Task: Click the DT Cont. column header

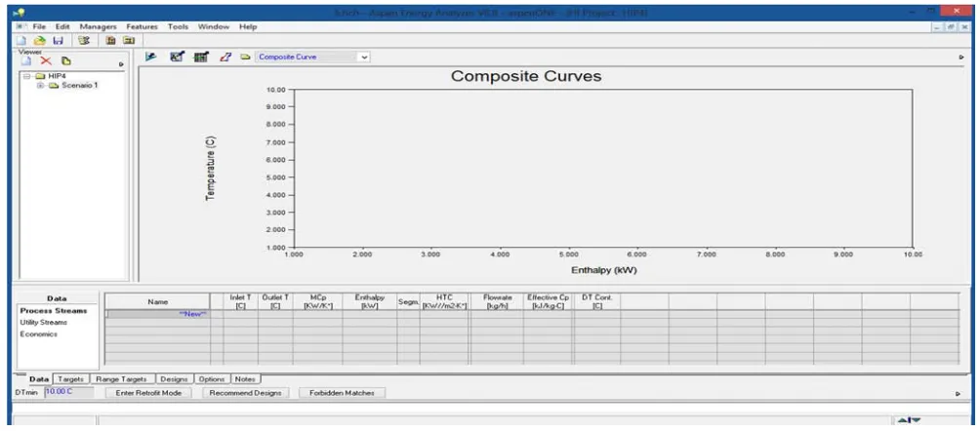Action: pyautogui.click(x=596, y=301)
